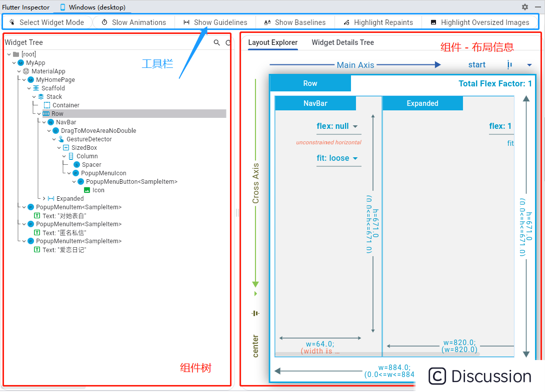545x392 pixels.
Task: Select the Spacer tree item
Action: click(91, 165)
